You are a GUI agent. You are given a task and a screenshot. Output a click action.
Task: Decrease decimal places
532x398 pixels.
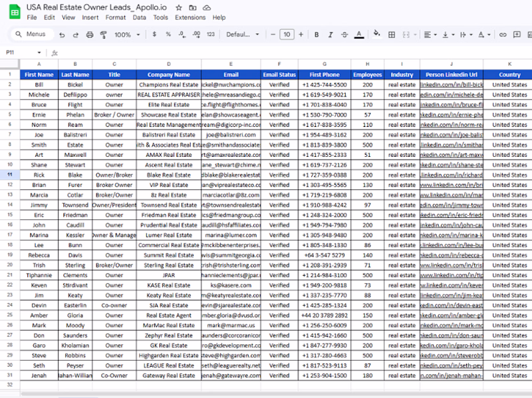pos(182,35)
